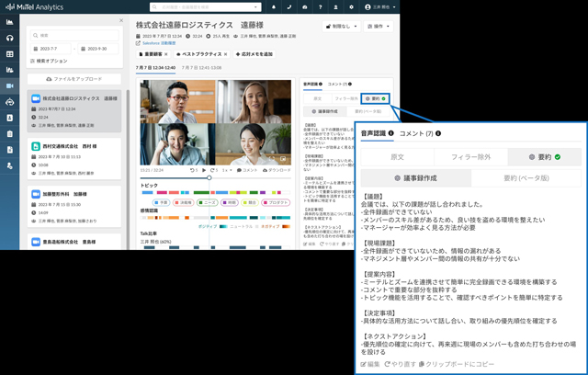
Task: Click the video camera icon in sidebar
Action: click(x=9, y=85)
